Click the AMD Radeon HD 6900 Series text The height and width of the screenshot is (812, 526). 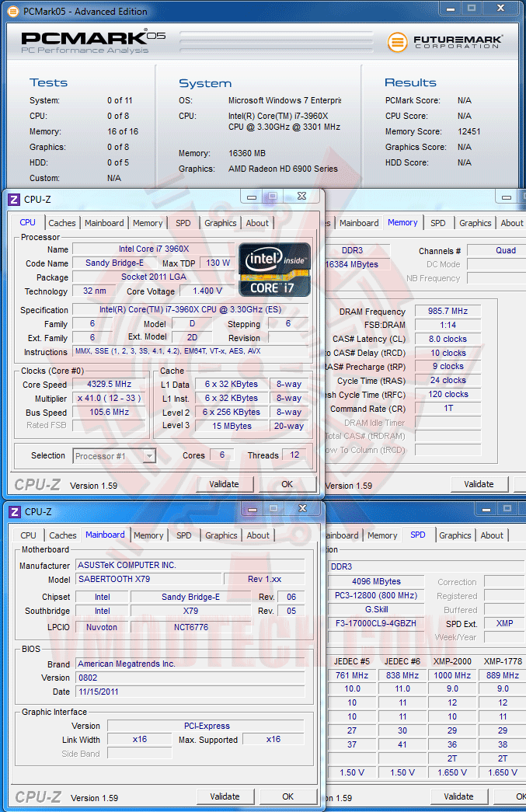pos(283,169)
